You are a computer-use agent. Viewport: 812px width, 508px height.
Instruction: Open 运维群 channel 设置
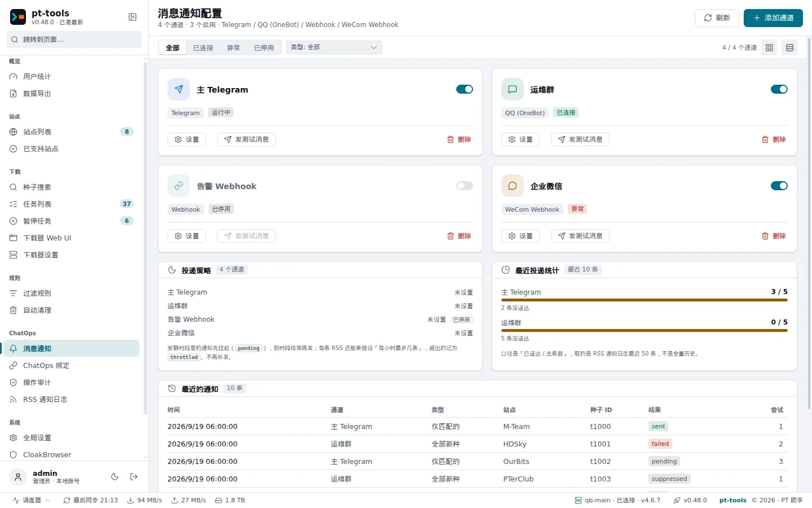(520, 139)
